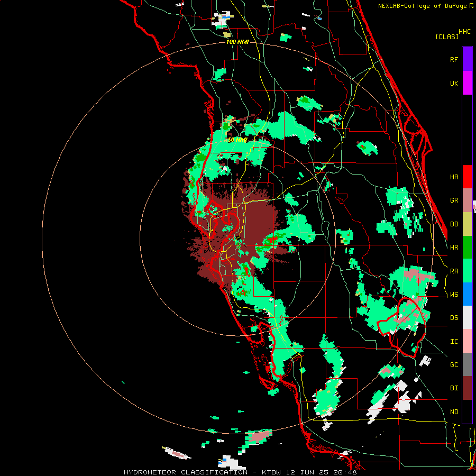This screenshot has height=476, width=476.
Task: Click the BI legend label
Action: click(x=454, y=388)
